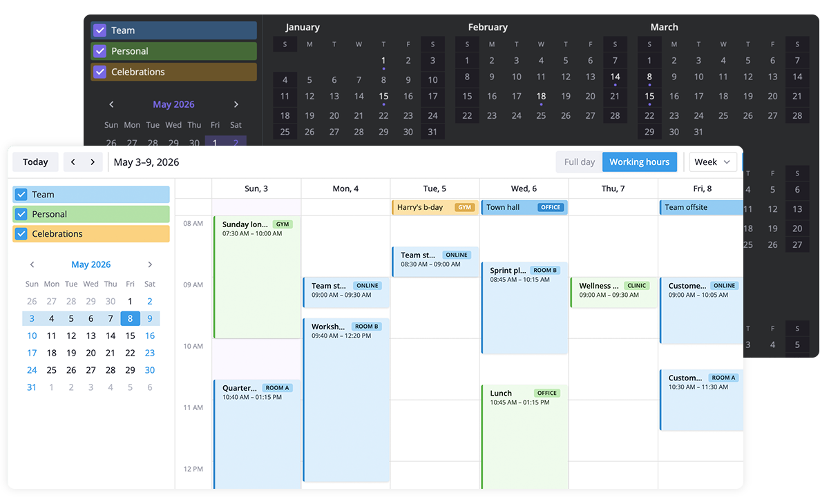Click May 2026 title in dark calendar

point(173,104)
